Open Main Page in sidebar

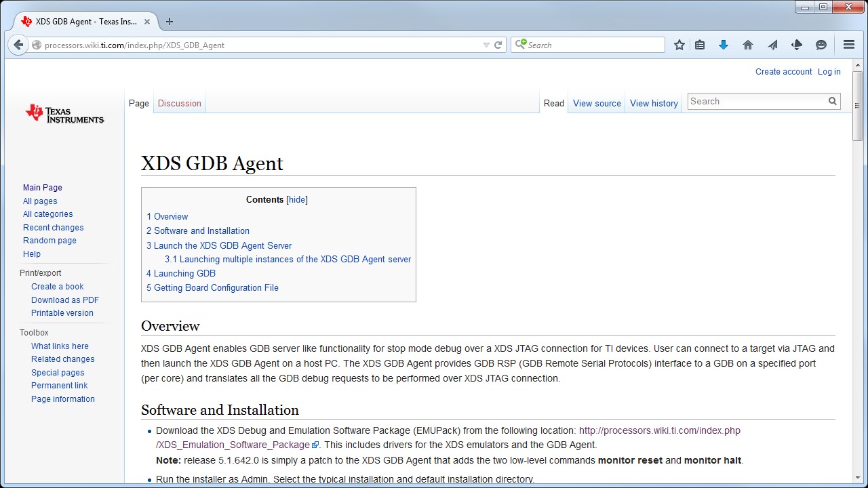(x=43, y=188)
